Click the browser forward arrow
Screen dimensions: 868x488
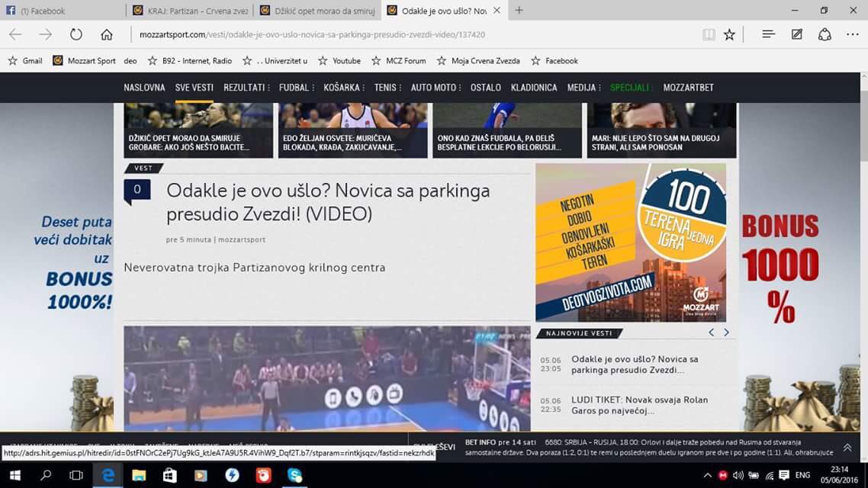tap(46, 34)
